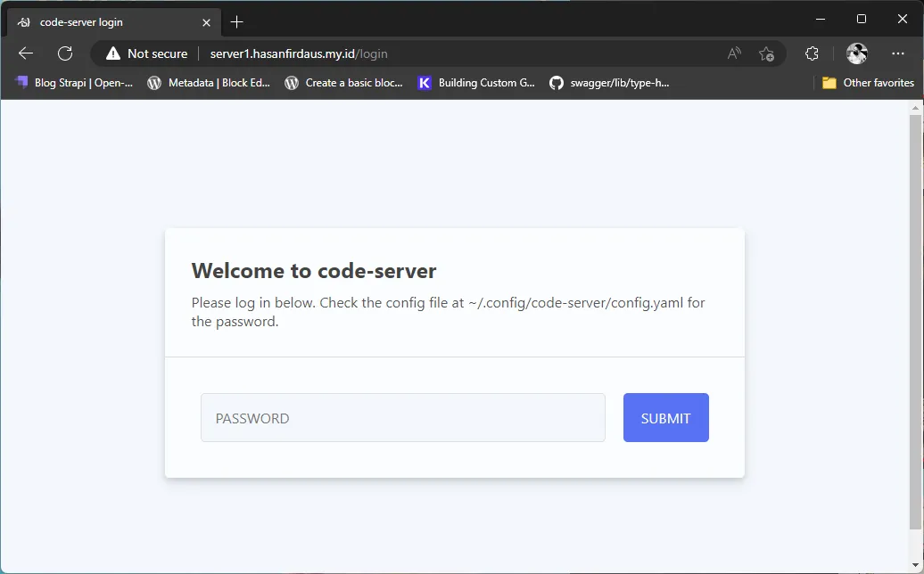Click the profile avatar icon
The height and width of the screenshot is (574, 924).
tap(856, 53)
